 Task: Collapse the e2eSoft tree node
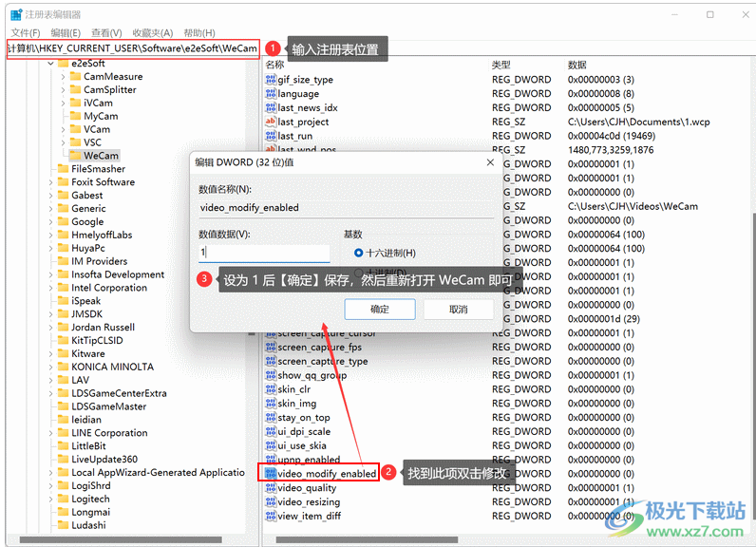tap(50, 63)
